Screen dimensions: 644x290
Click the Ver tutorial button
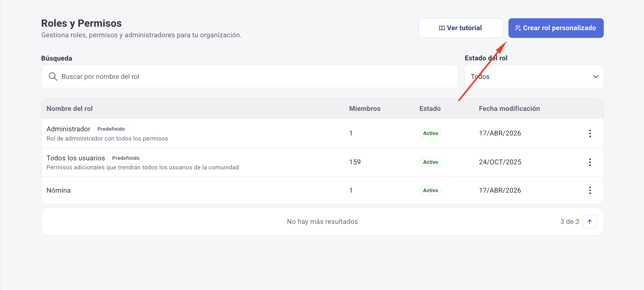tap(461, 28)
